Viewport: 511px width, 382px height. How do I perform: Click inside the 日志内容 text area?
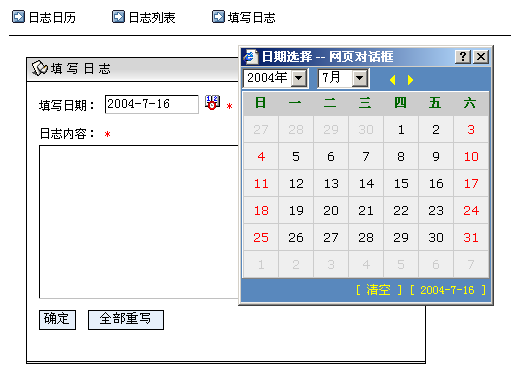coord(139,222)
